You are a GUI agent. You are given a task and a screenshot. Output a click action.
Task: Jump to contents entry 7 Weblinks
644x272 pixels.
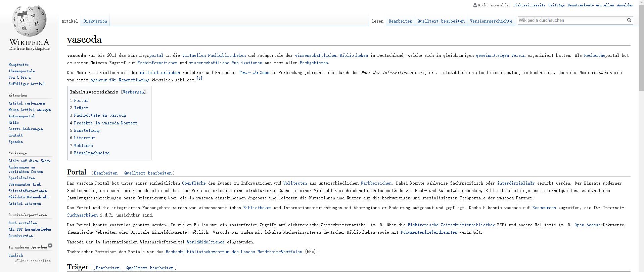(81, 146)
